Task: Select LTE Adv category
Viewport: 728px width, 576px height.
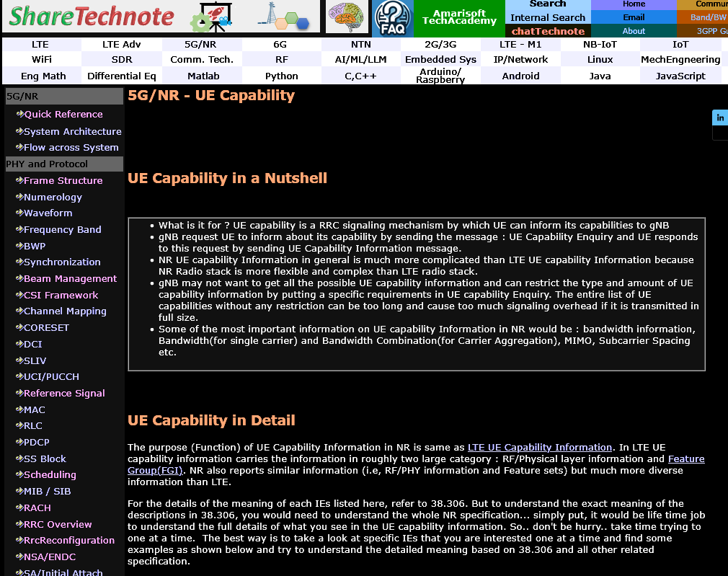Action: (x=121, y=44)
